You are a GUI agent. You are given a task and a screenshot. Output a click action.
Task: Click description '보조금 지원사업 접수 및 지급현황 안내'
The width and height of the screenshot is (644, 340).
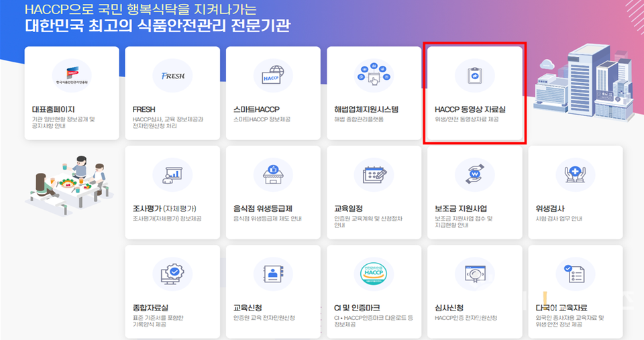[464, 222]
